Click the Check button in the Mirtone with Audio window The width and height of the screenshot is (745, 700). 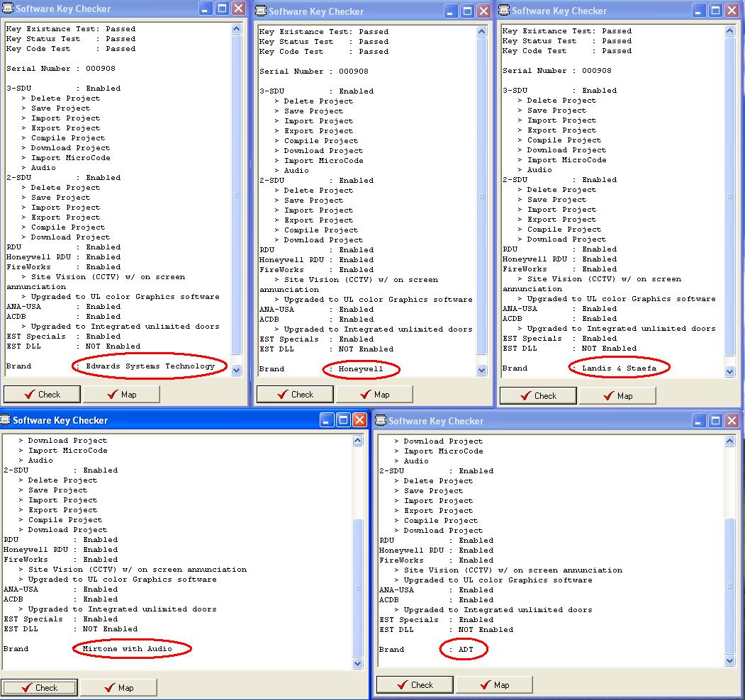[39, 688]
